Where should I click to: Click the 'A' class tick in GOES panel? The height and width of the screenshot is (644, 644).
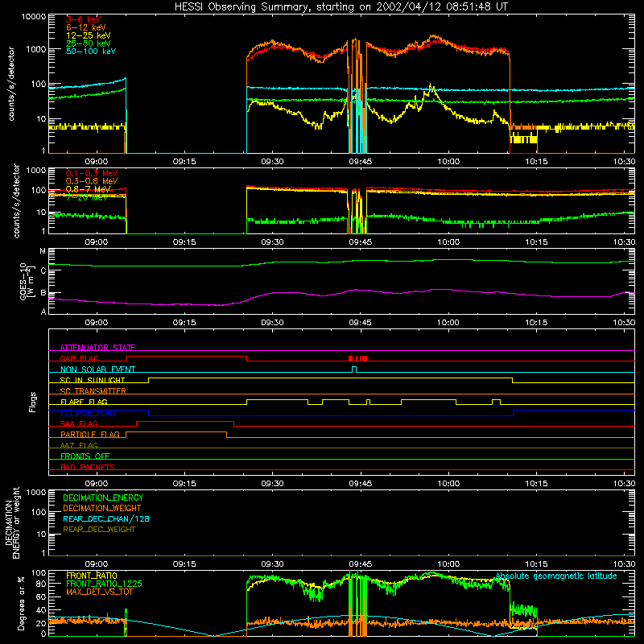tap(43, 312)
